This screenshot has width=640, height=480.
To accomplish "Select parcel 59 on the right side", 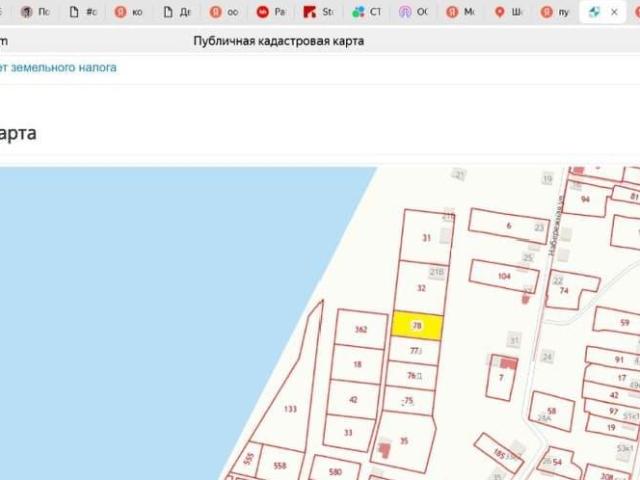I will click(624, 322).
